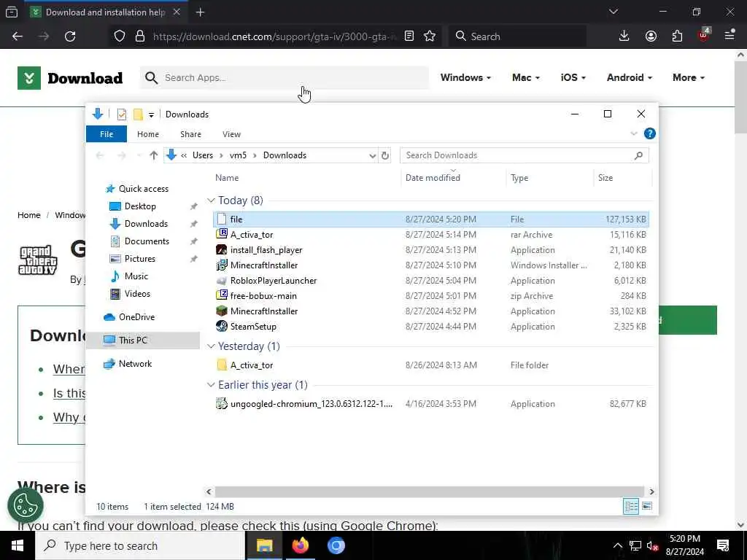747x560 pixels.
Task: Open the Windows Start button
Action: [x=18, y=545]
